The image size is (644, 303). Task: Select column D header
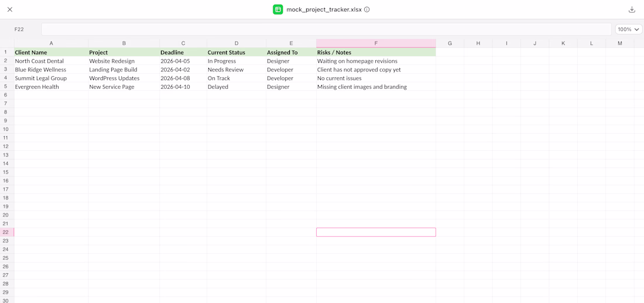[x=237, y=43]
